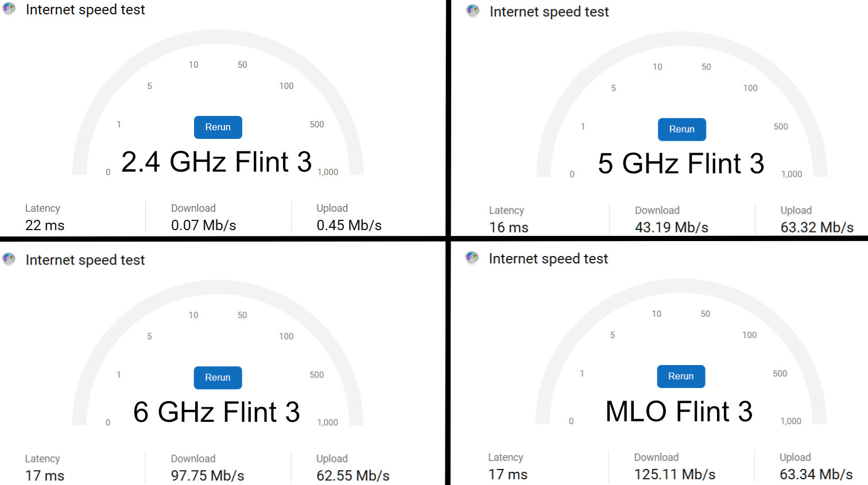Click Rerun on the 2.4 GHz Flint 3 test
Screen dimensions: 868x485
(x=218, y=127)
